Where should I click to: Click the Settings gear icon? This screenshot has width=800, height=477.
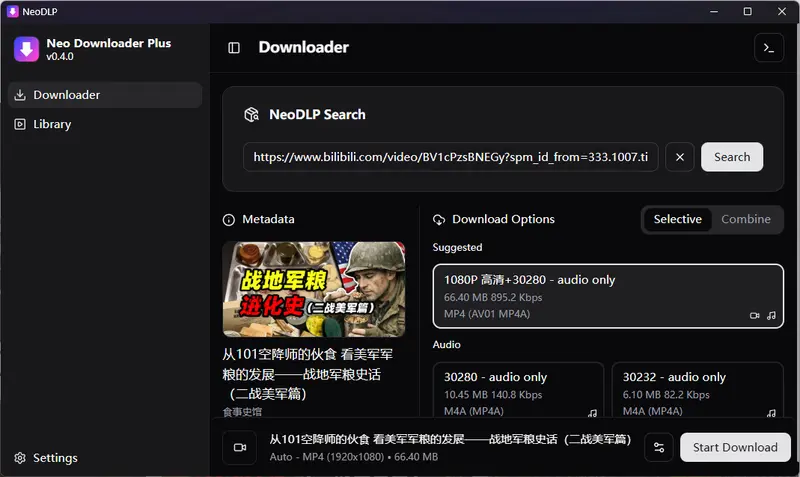pyautogui.click(x=20, y=458)
